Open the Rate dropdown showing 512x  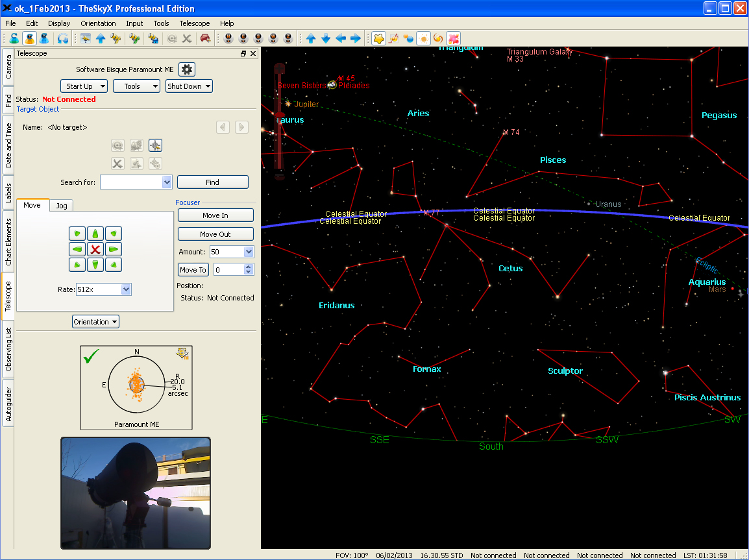pyautogui.click(x=103, y=289)
